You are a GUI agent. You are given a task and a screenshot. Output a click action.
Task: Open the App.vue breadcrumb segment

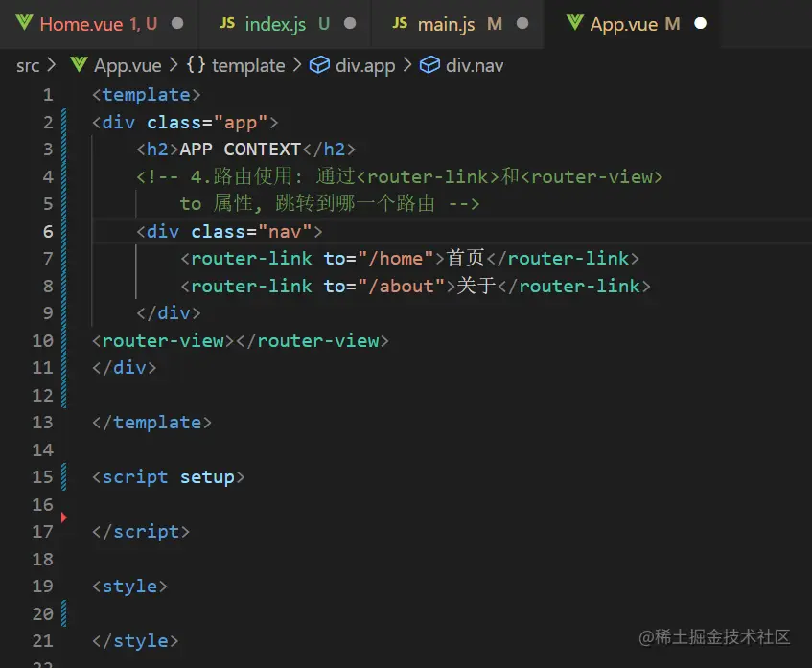pos(128,66)
